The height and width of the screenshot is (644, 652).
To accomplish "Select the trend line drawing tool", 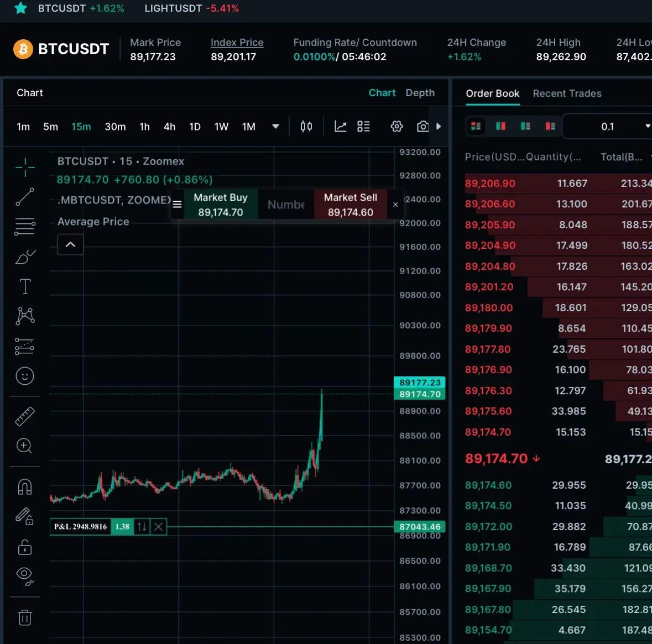I will [25, 197].
